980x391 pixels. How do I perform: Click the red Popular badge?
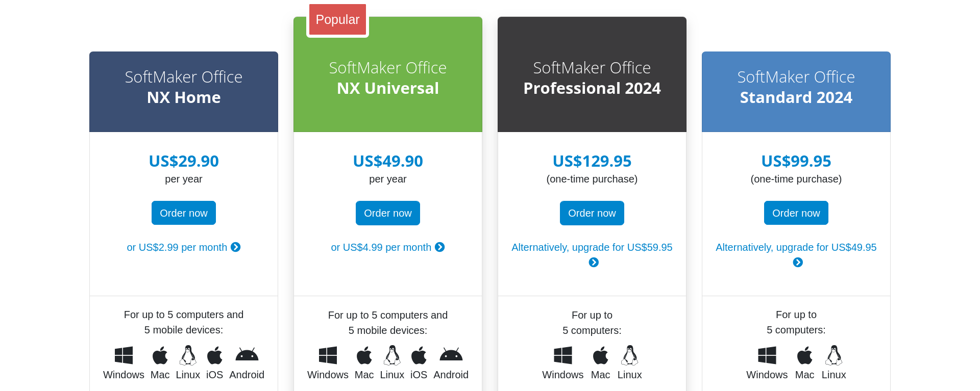click(x=337, y=19)
